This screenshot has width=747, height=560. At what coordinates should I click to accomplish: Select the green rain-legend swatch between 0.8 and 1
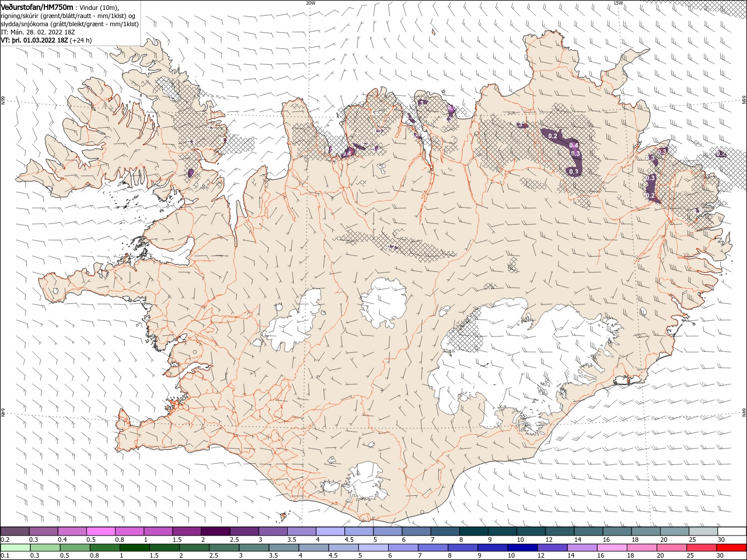[104, 547]
